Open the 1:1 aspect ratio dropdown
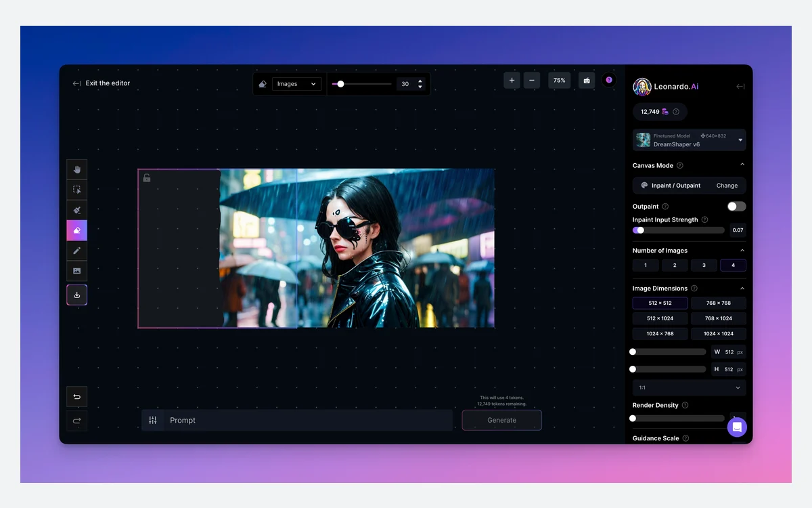The width and height of the screenshot is (812, 508). (x=689, y=387)
